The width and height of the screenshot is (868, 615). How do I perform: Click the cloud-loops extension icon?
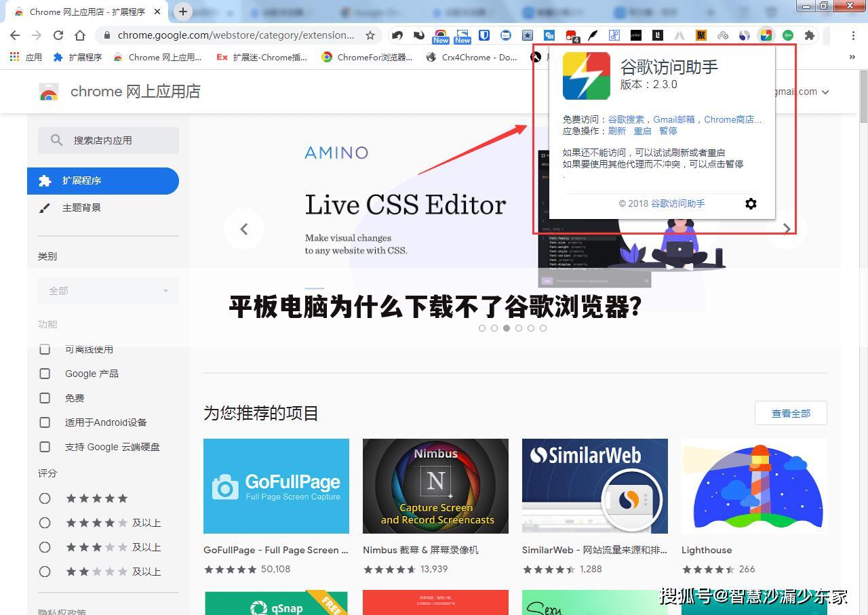[723, 35]
